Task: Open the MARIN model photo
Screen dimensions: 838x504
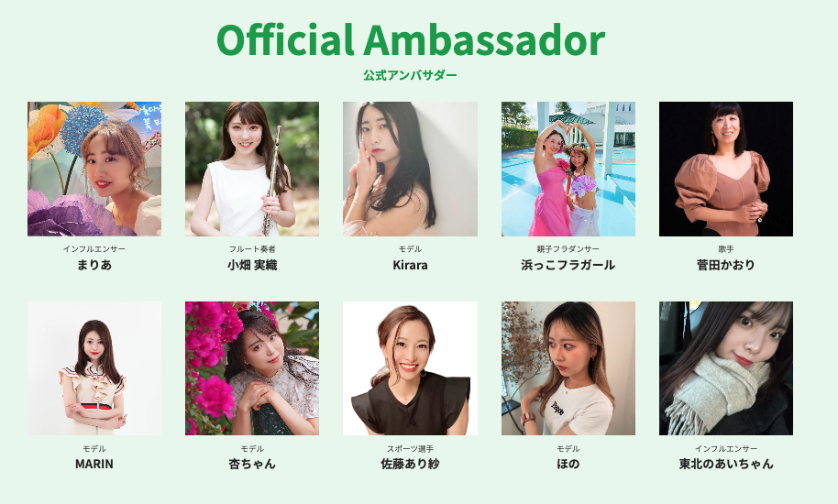Action: tap(94, 368)
